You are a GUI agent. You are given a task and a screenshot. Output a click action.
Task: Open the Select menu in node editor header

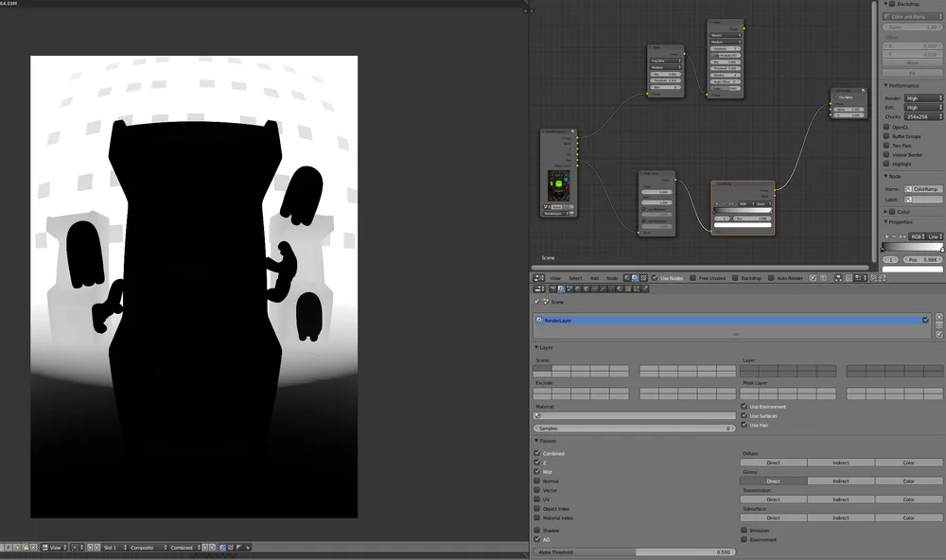575,278
